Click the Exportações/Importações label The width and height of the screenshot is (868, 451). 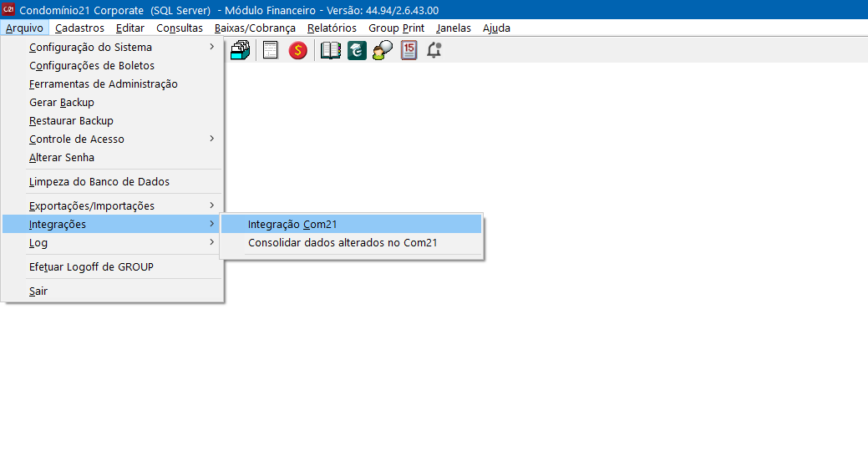coord(92,205)
